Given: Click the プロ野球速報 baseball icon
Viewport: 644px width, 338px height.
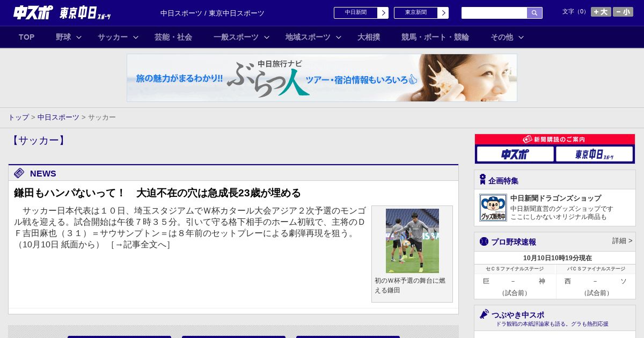Looking at the screenshot, I should tap(484, 241).
